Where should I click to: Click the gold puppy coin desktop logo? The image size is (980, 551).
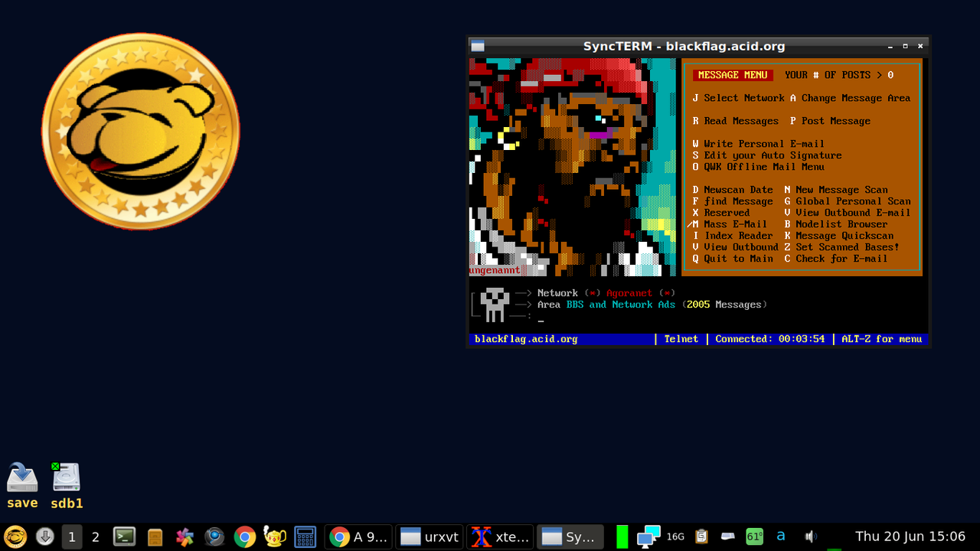[140, 131]
